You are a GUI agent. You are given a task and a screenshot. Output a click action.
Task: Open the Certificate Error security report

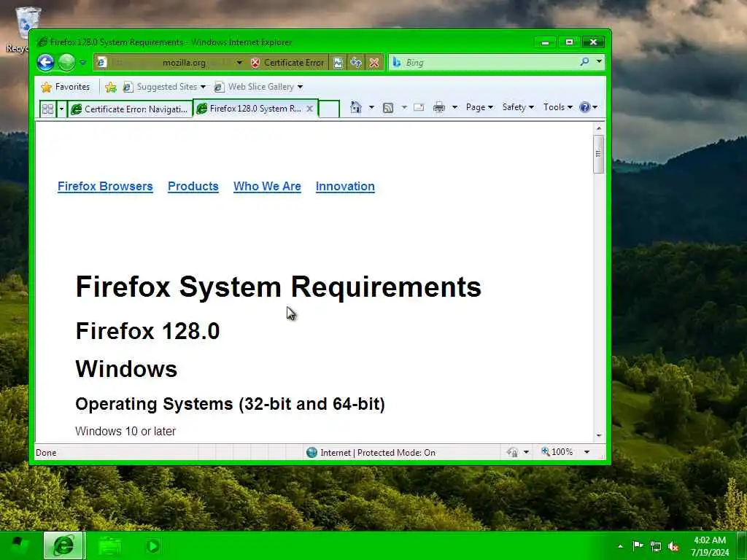(x=287, y=63)
